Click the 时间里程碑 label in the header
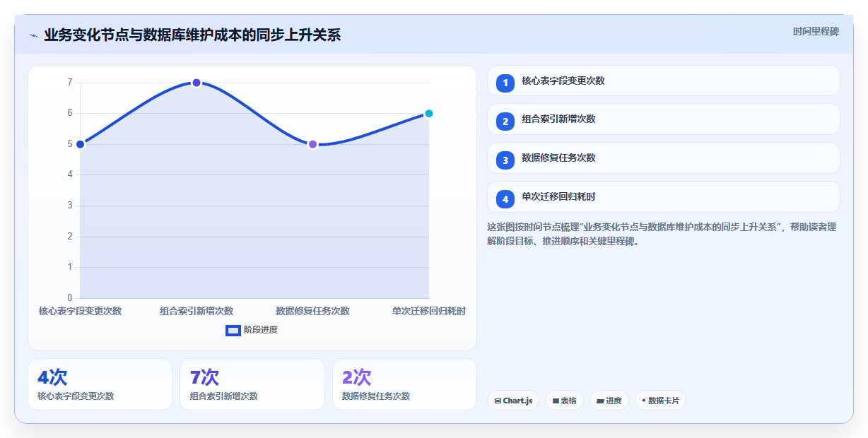The image size is (868, 438). [816, 31]
